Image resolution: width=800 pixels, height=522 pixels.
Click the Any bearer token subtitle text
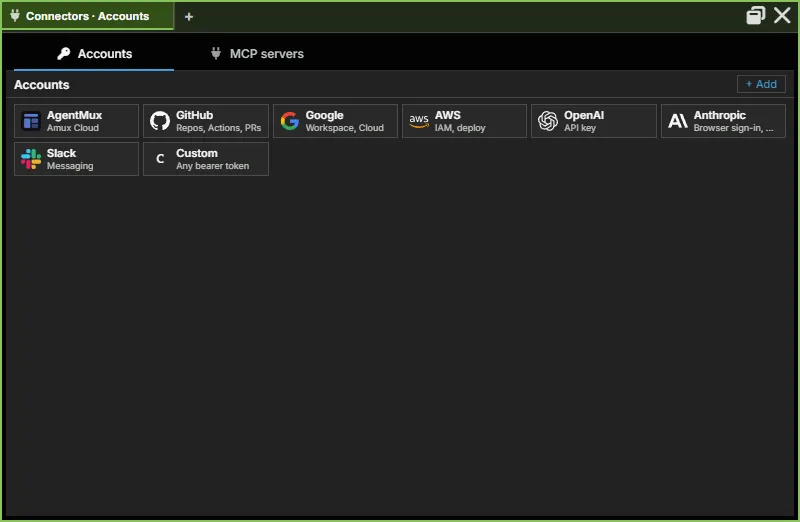tap(212, 166)
